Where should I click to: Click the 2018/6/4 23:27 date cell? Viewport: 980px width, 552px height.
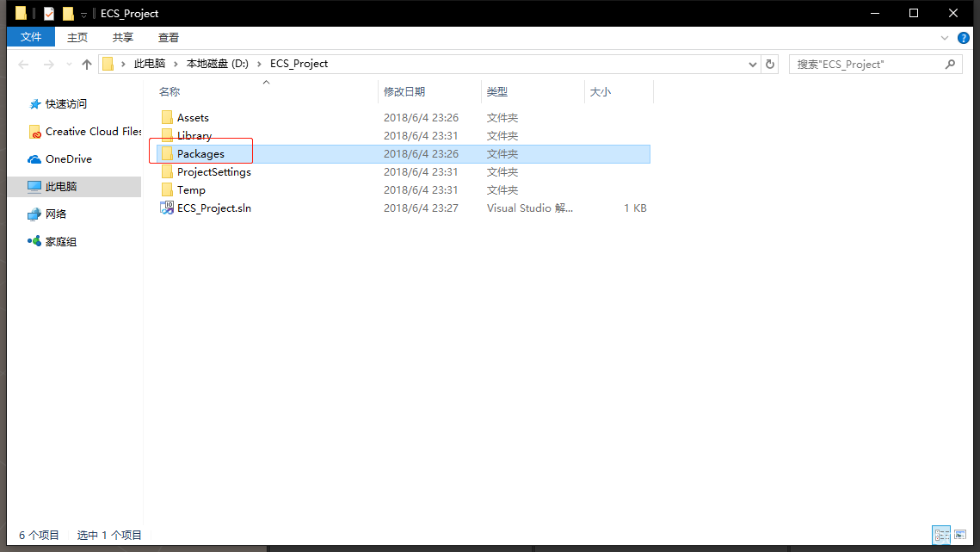421,208
